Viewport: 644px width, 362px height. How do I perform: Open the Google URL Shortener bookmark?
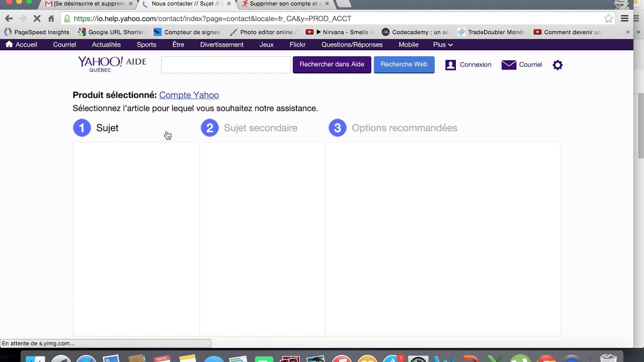click(111, 32)
